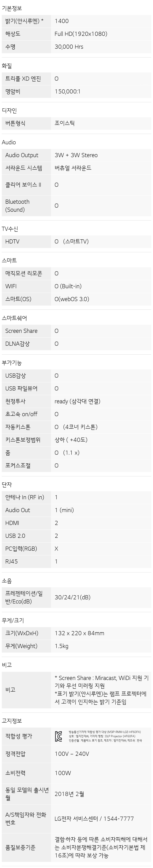Select the RJ45 row label

pos(11,561)
